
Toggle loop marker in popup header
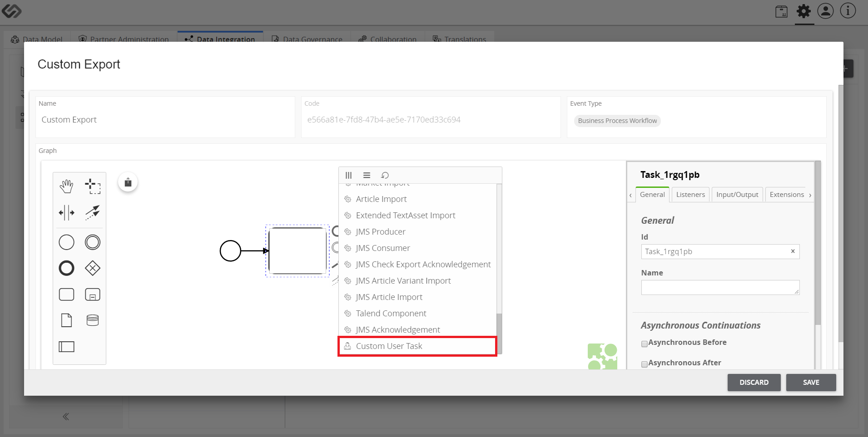(385, 175)
